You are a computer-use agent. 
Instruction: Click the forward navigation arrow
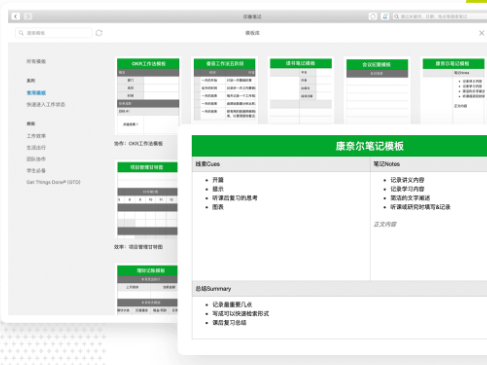pos(28,16)
